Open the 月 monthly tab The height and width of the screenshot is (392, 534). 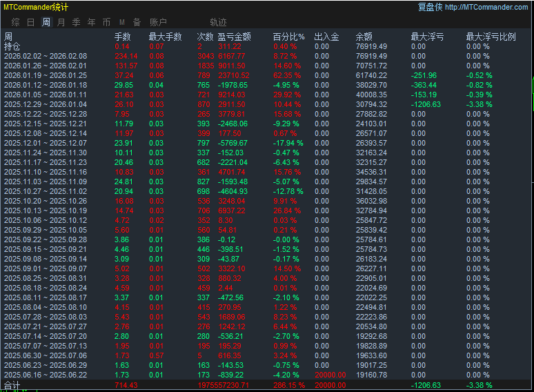click(61, 22)
